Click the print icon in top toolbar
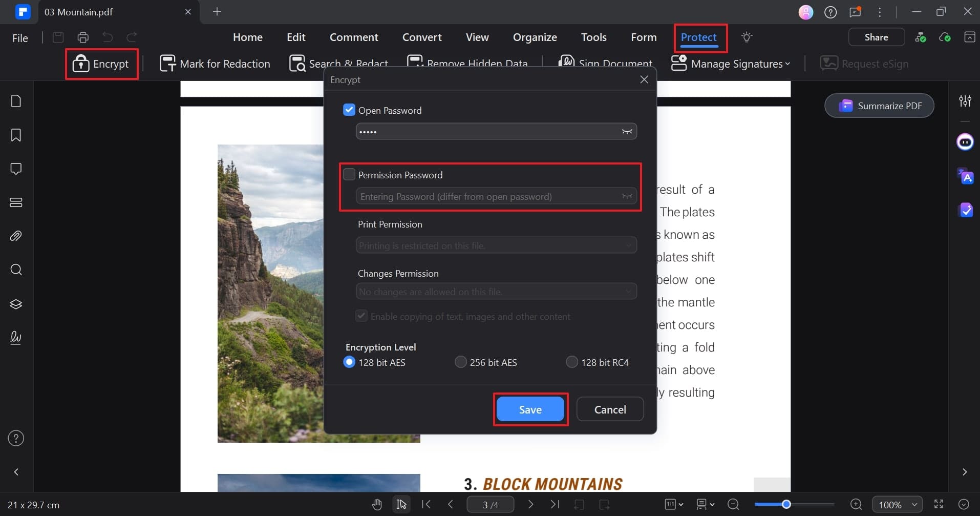Image resolution: width=980 pixels, height=516 pixels. 83,37
